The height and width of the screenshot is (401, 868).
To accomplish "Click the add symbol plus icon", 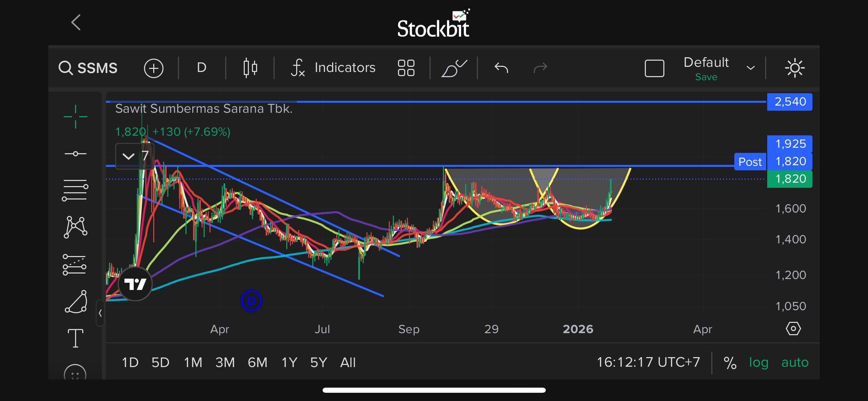I will pos(154,68).
